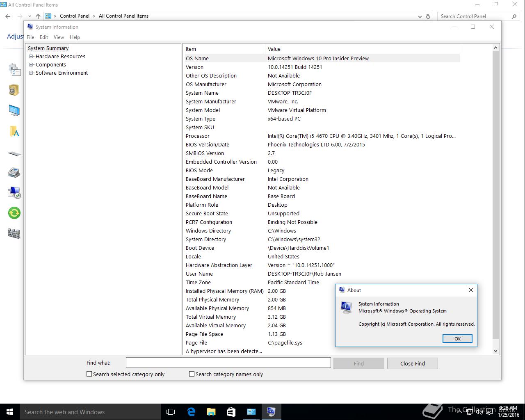
Task: Open the Edit menu
Action: coord(44,37)
